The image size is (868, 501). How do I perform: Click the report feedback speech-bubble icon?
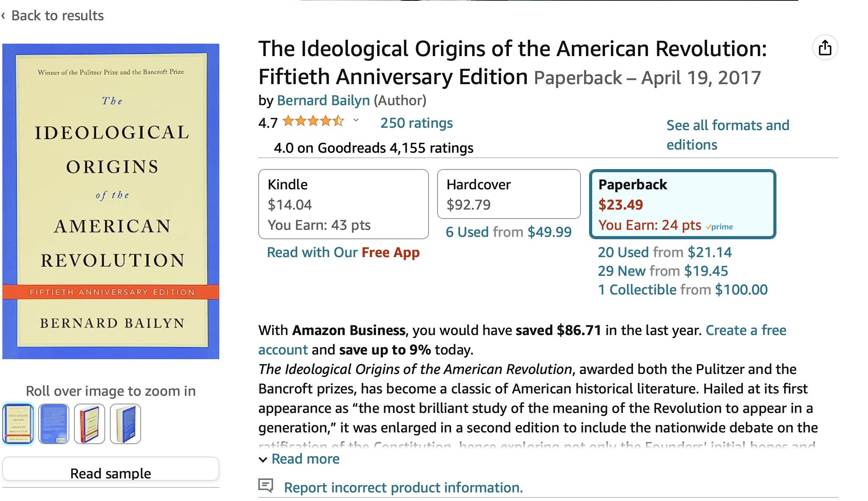click(266, 485)
